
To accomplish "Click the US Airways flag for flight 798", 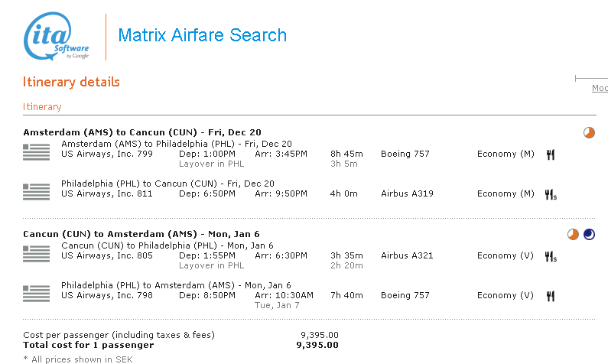I will click(x=36, y=293).
